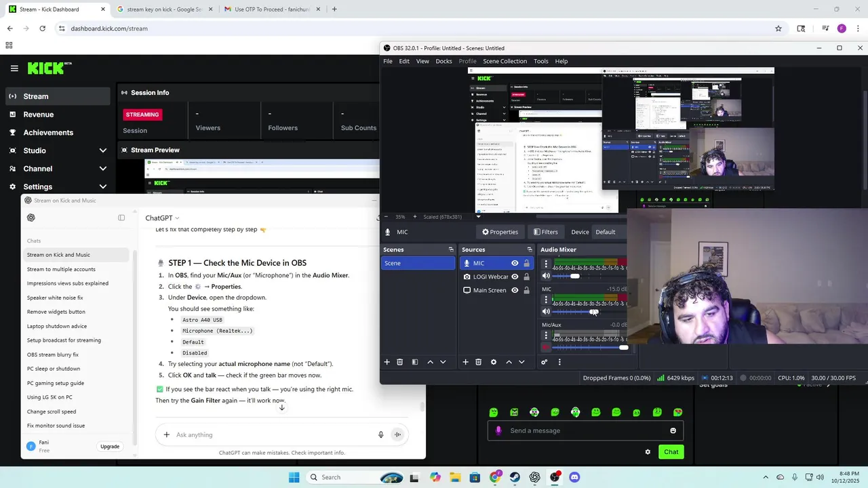Remove selected source with trash icon
This screenshot has width=868, height=488.
click(x=478, y=362)
